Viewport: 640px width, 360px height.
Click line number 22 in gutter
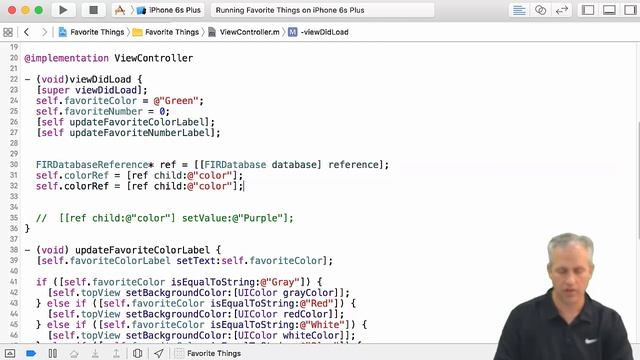(x=14, y=79)
